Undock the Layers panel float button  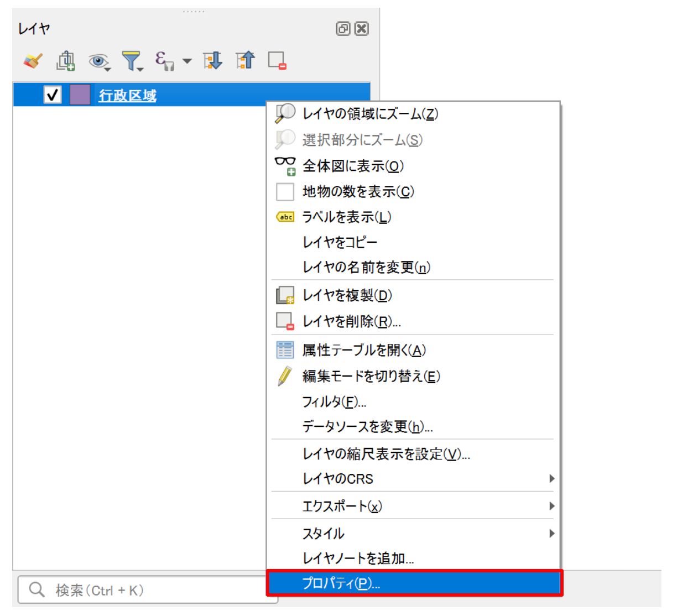click(x=343, y=29)
